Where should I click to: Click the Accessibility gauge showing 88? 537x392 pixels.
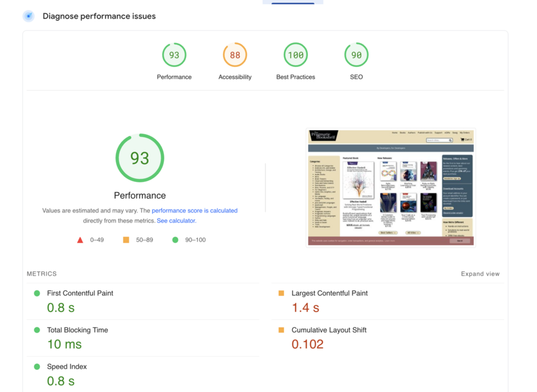coord(234,54)
